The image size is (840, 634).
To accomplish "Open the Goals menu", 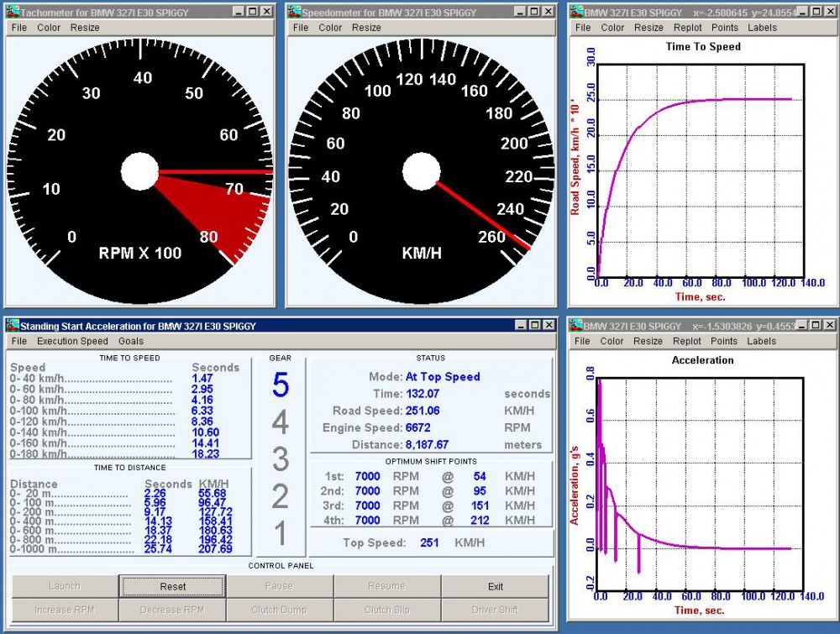I will coord(131,341).
